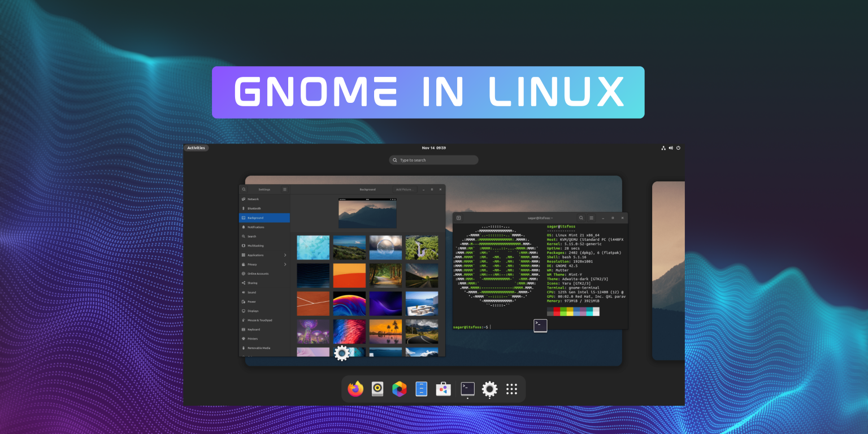Launch Rhythmbox music player from the dock
Viewport: 868px width, 434px height.
click(377, 389)
